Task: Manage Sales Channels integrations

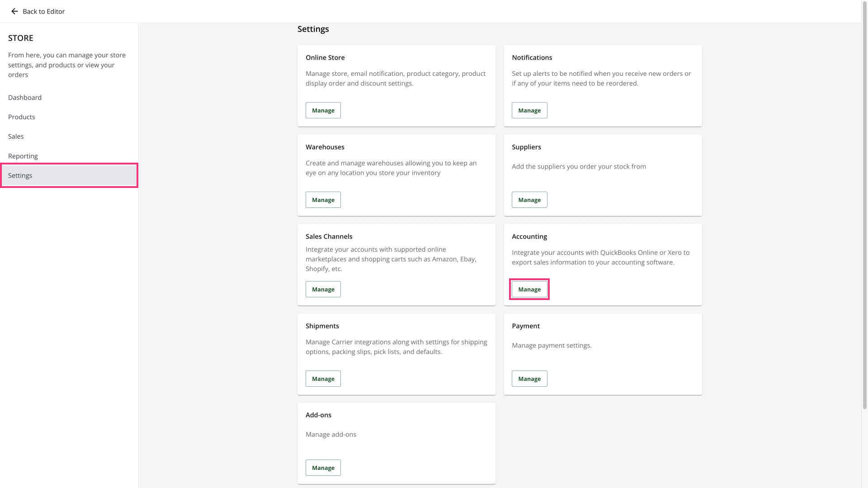Action: click(x=323, y=289)
